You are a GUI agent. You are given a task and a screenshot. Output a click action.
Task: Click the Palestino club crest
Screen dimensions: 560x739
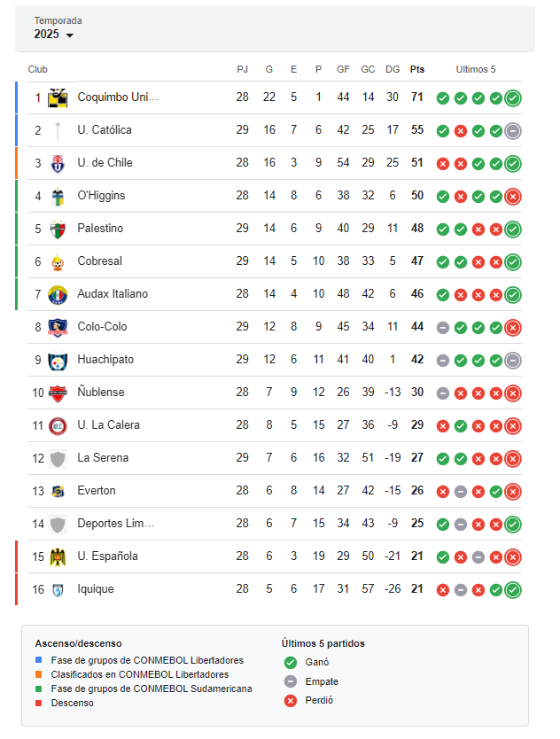point(58,229)
